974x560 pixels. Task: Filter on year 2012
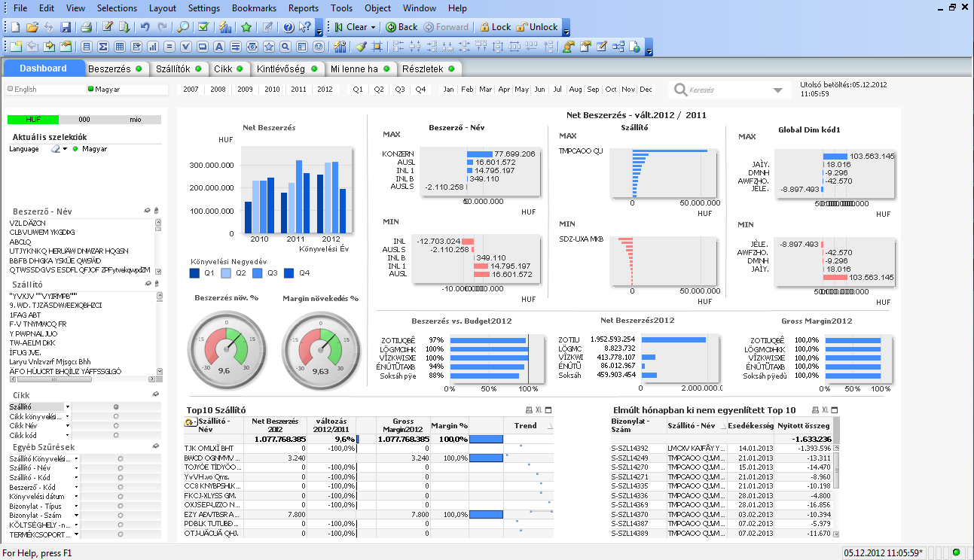[325, 89]
